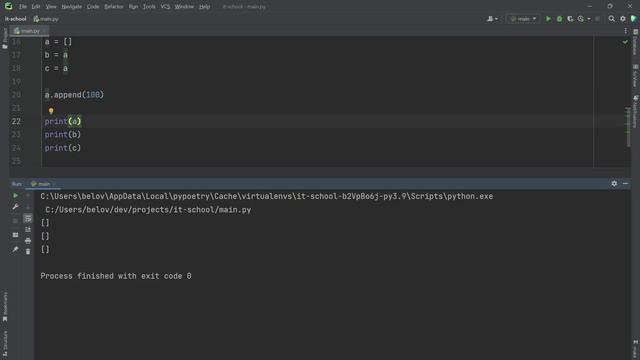The image size is (640, 360).
Task: Open the Window menu
Action: coord(184,7)
